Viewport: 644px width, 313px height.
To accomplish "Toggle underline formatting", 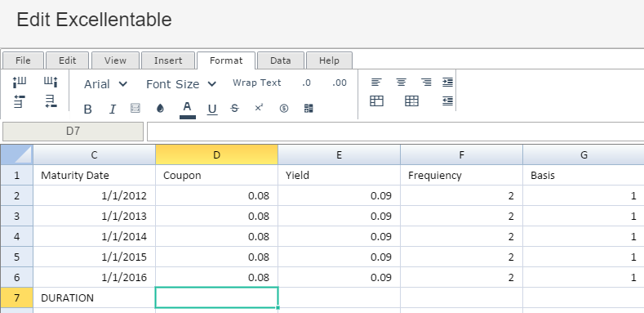I will coord(212,109).
